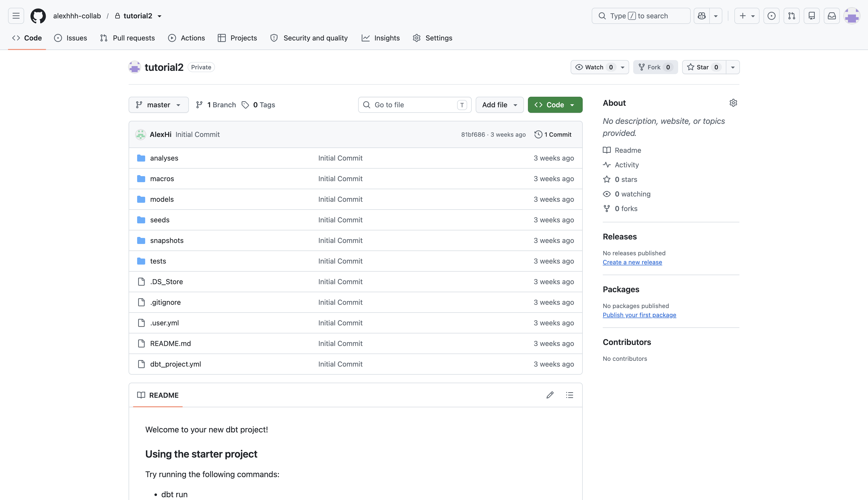Click the GitHub Octocat logo
Viewport: 868px width, 500px height.
point(38,16)
